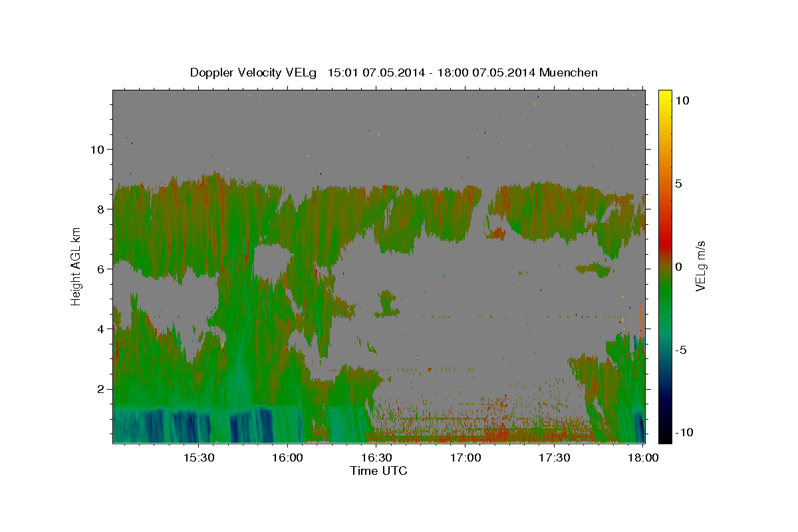Click the 16:30 time tick label
Image resolution: width=798 pixels, height=532 pixels.
[x=376, y=458]
